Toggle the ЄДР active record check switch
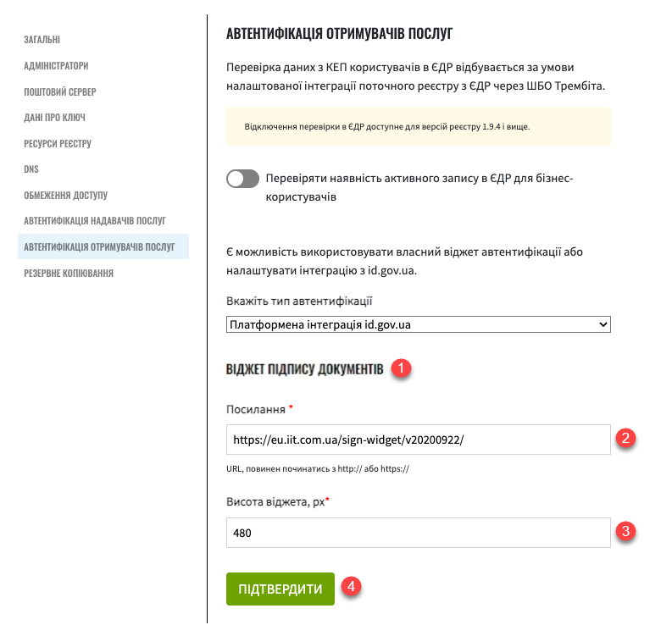Screen dimensions: 672x625 242,179
